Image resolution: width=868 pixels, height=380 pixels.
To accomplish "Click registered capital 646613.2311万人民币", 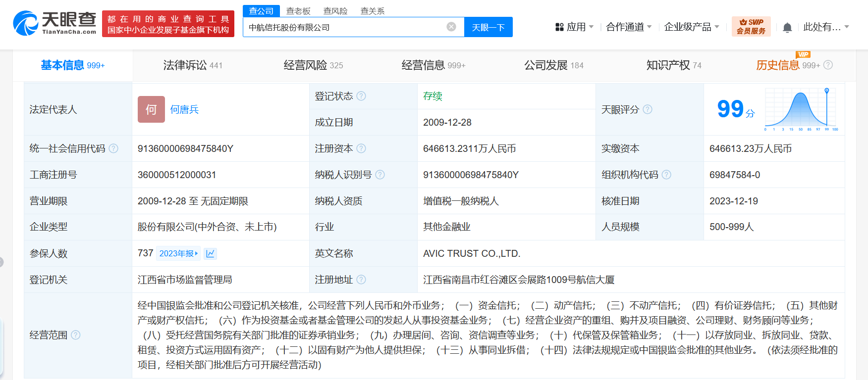I will 469,148.
